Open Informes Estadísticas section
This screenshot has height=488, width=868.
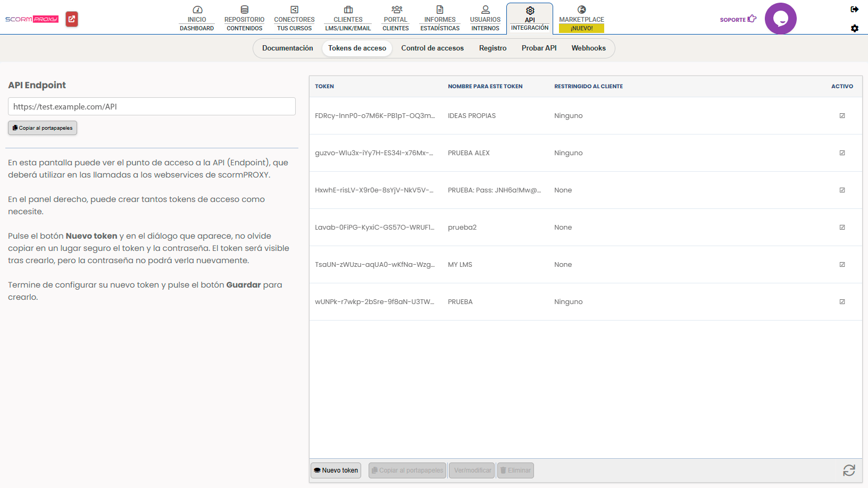pyautogui.click(x=440, y=19)
